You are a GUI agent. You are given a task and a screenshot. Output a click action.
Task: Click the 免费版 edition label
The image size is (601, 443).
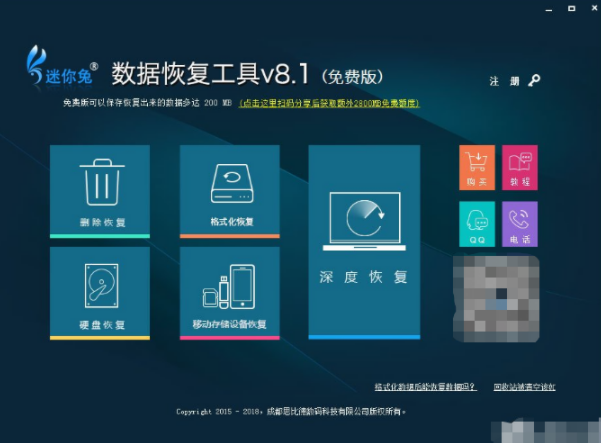(352, 76)
